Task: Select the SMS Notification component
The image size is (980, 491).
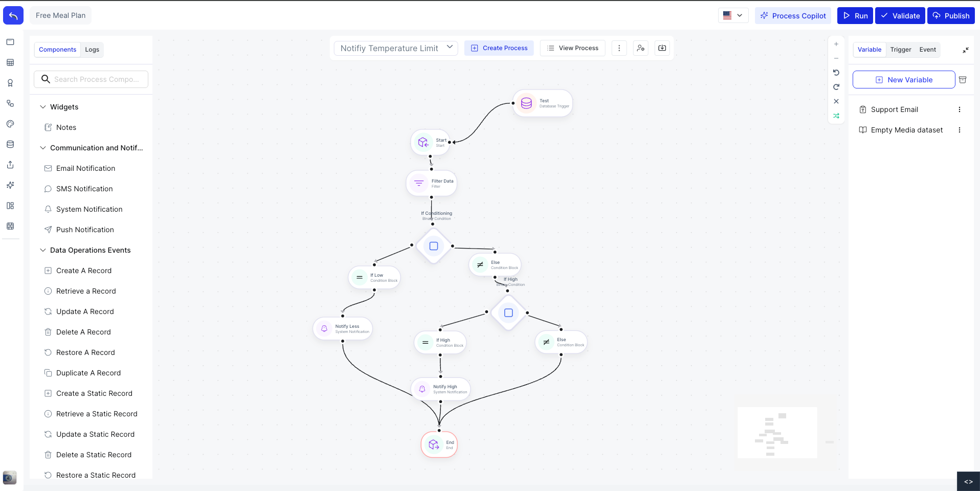Action: pos(84,189)
